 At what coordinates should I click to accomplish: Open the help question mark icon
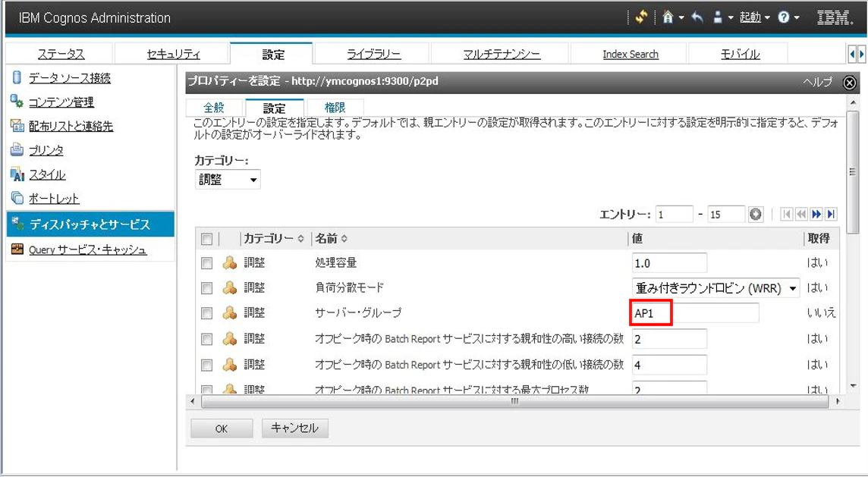[x=783, y=17]
